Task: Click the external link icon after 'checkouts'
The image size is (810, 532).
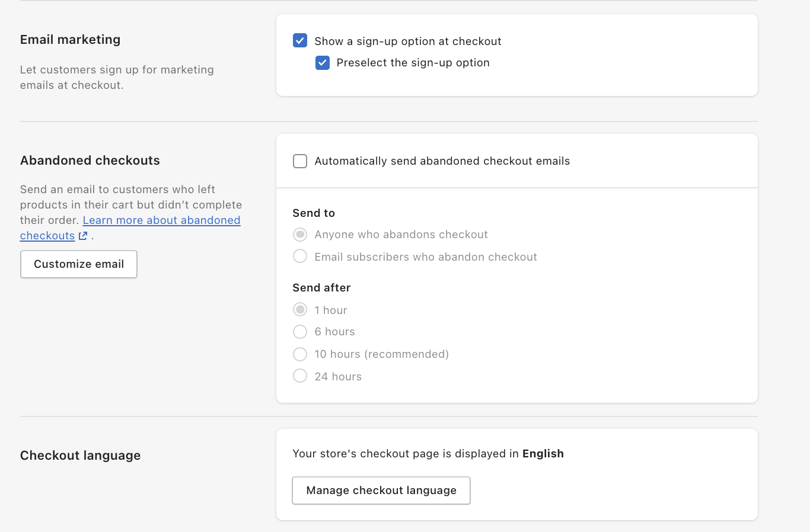Action: click(x=83, y=236)
